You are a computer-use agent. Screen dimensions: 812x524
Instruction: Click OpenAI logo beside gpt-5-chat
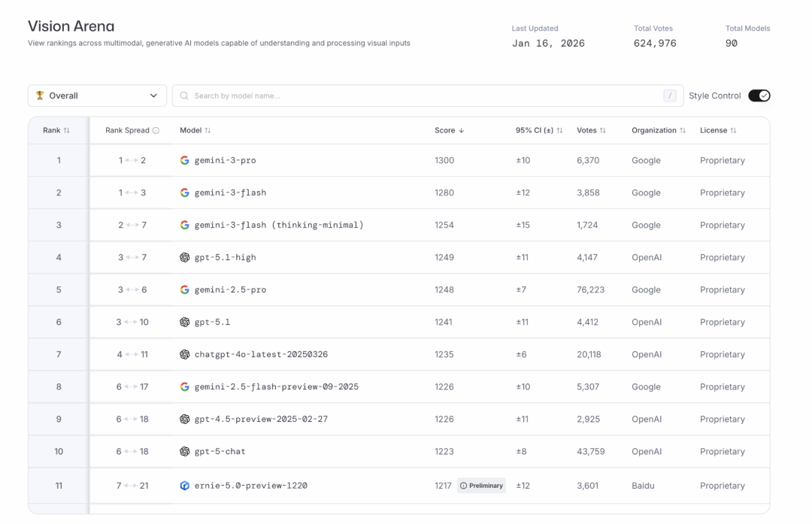[184, 452]
